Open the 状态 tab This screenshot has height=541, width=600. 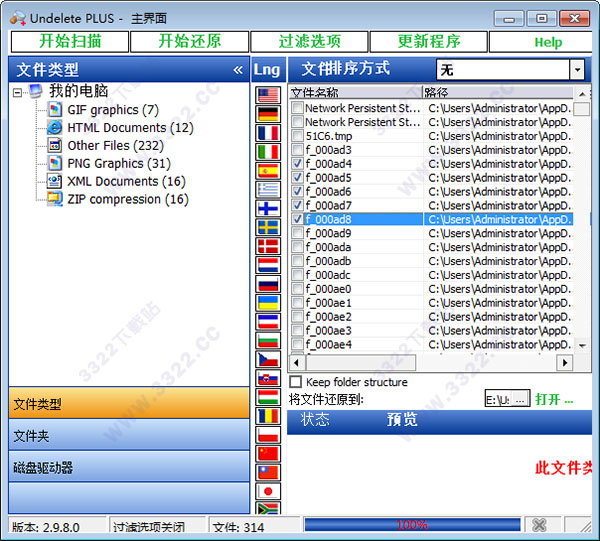click(315, 420)
